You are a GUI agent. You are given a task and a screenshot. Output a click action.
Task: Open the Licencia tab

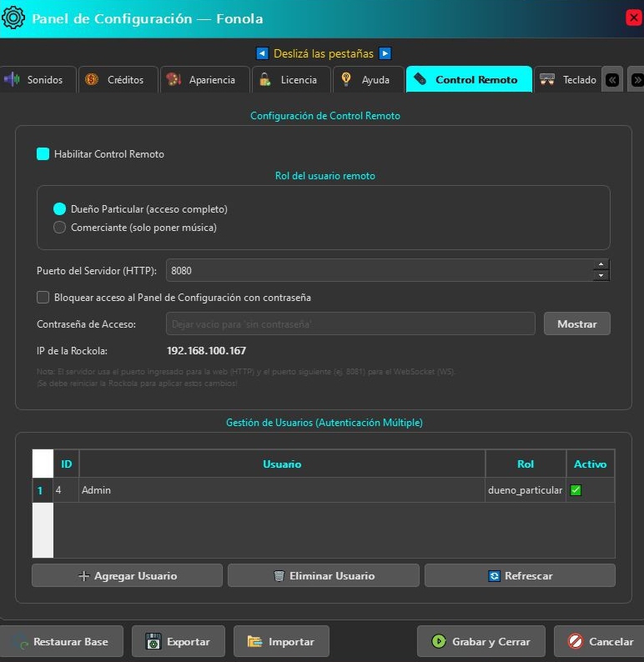(291, 79)
